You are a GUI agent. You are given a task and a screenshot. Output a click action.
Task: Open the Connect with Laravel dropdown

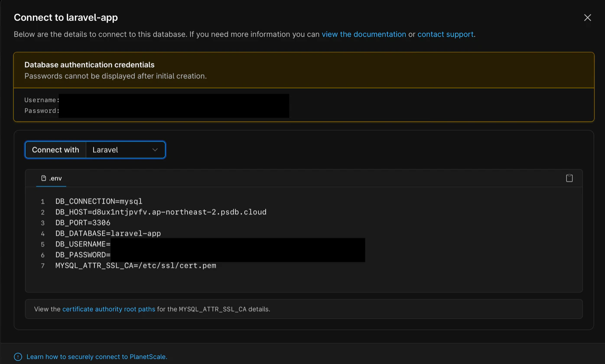pyautogui.click(x=126, y=150)
